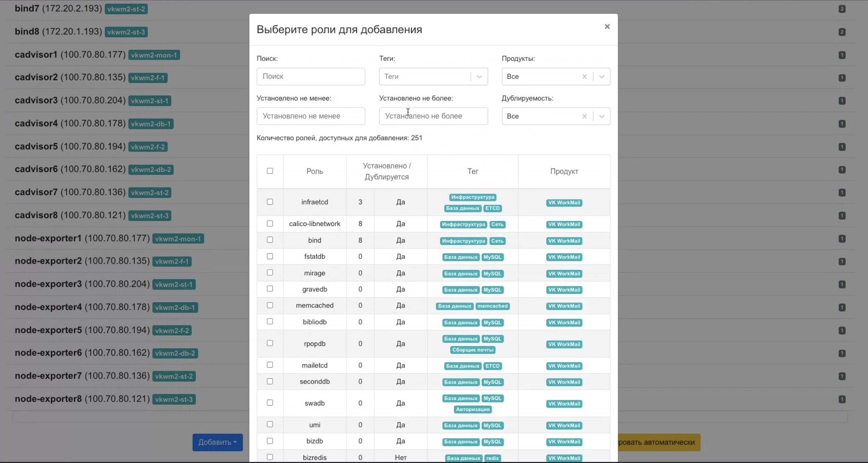868x463 pixels.
Task: Click the Роль column header
Action: coord(314,171)
